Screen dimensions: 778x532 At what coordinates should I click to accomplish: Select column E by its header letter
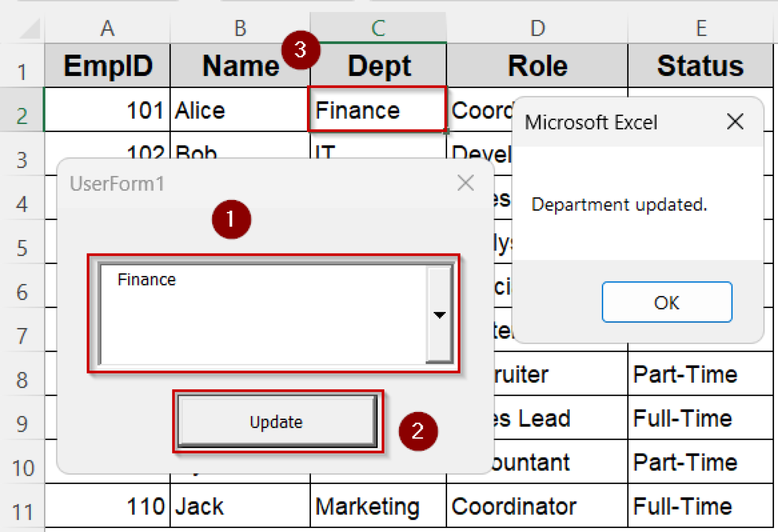coord(699,28)
